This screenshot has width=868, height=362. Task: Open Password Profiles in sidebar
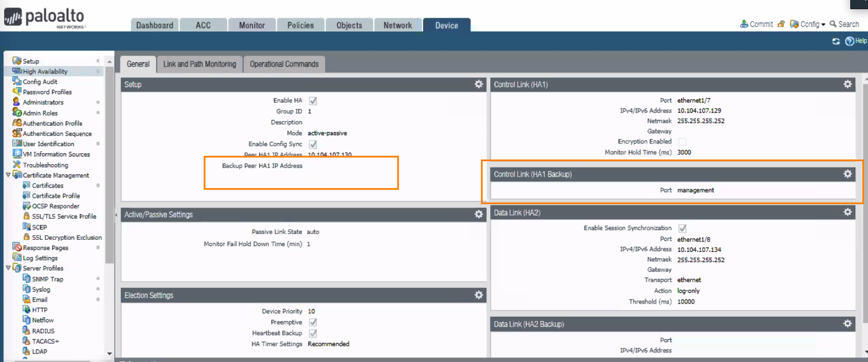tap(48, 92)
